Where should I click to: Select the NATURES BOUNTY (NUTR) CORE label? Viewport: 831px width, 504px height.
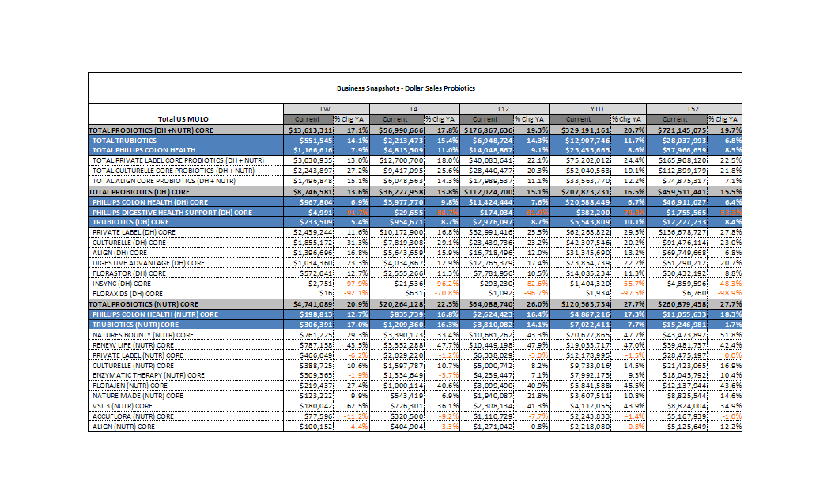click(142, 335)
